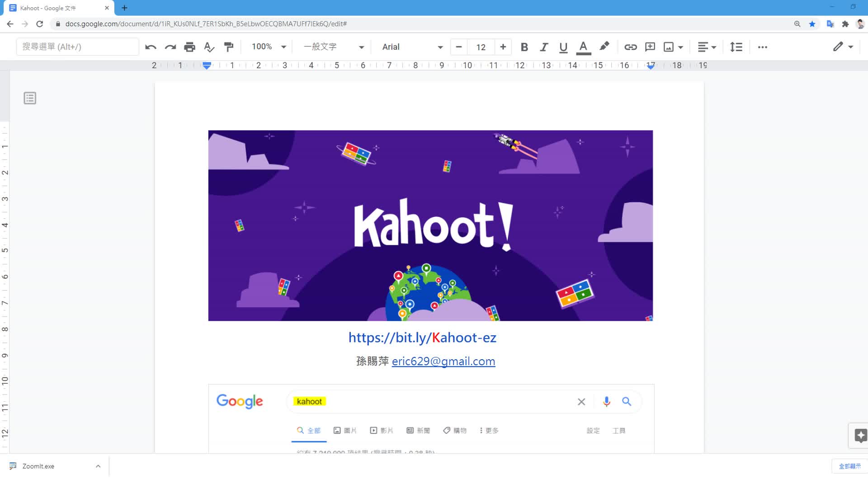Close the Kahoot Google Docs tab
This screenshot has width=868, height=479.
pyautogui.click(x=107, y=8)
